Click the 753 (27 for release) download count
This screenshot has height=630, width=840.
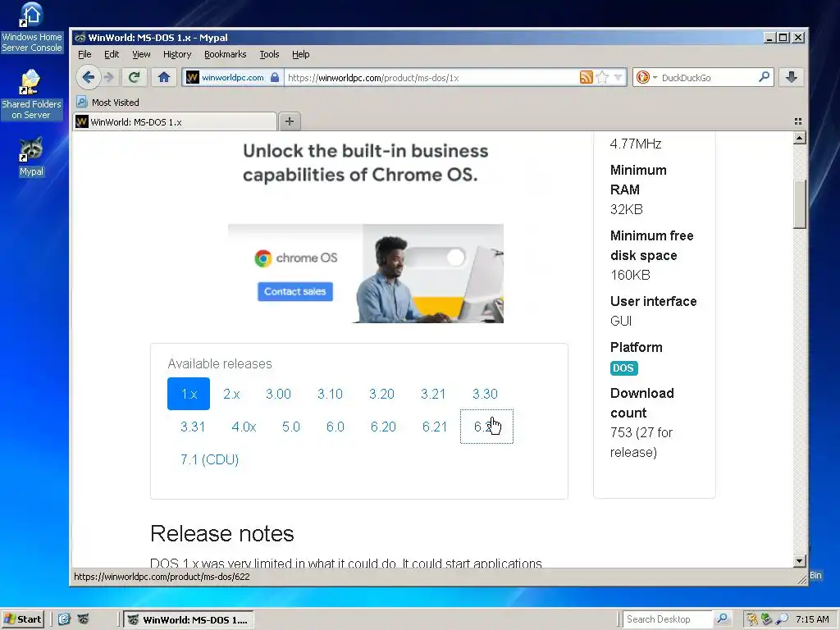(x=641, y=442)
